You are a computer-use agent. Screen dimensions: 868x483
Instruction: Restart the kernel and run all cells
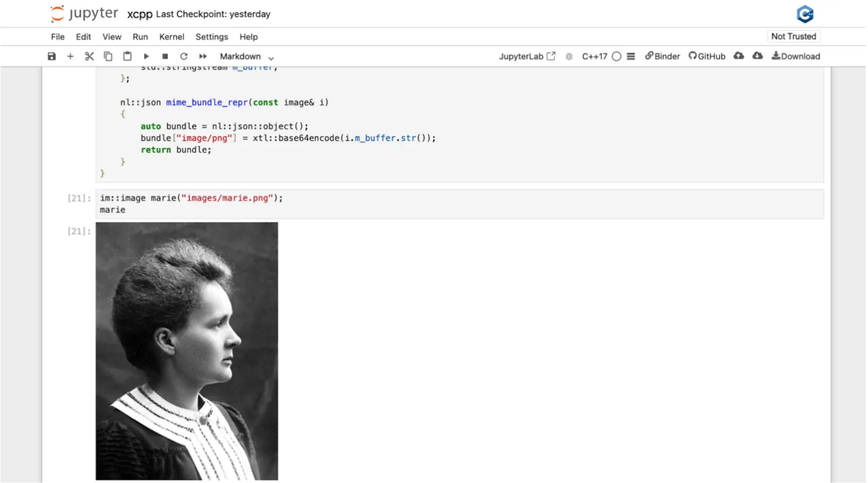point(203,56)
